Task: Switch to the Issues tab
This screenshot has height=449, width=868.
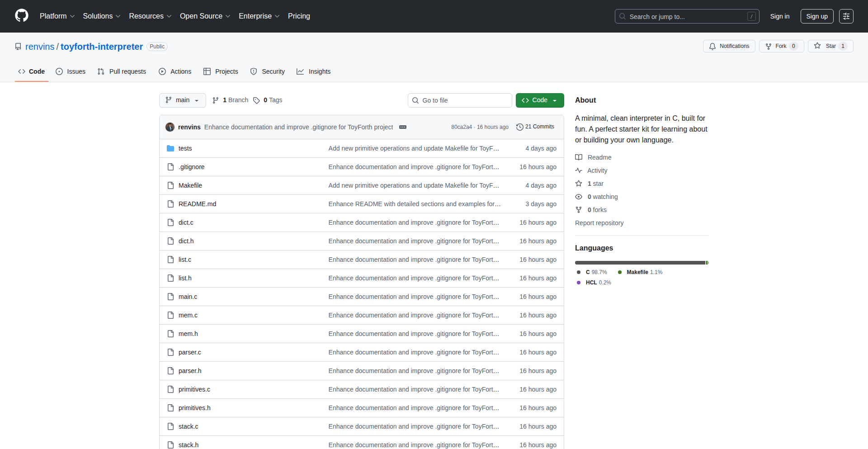Action: click(71, 71)
